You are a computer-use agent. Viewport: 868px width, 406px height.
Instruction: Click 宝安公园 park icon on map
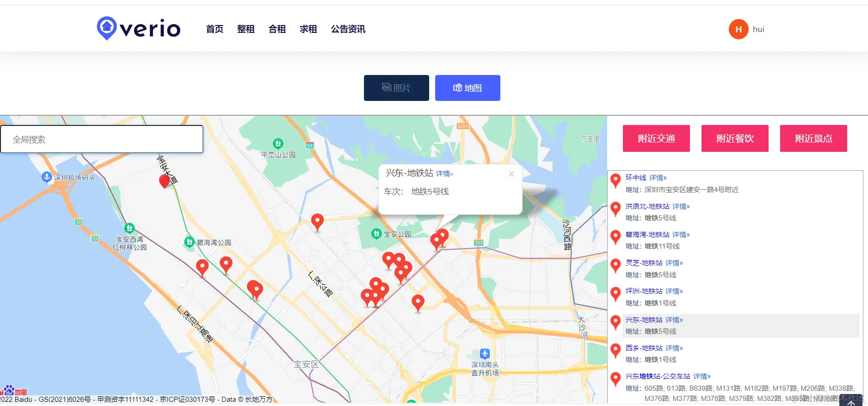[376, 234]
